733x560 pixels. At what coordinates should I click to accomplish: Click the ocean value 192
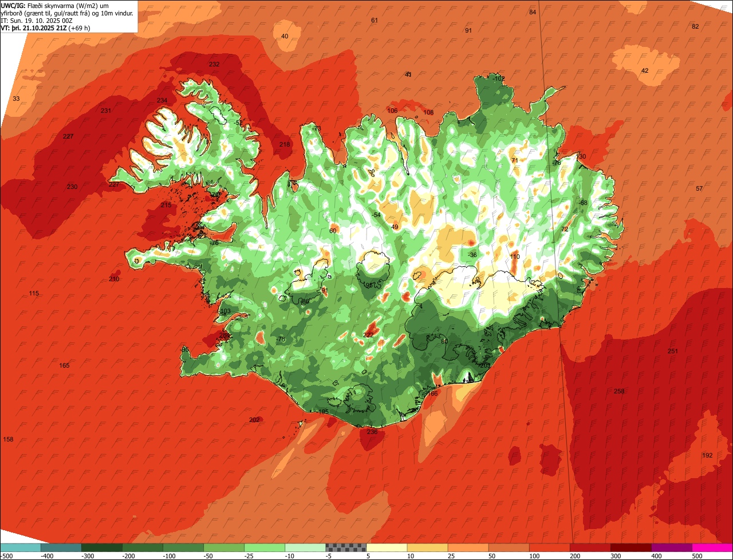707,456
